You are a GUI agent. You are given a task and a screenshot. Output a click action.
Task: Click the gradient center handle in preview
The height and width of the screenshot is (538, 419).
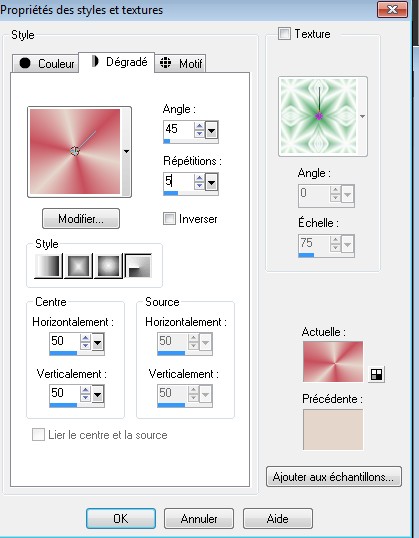click(x=75, y=151)
